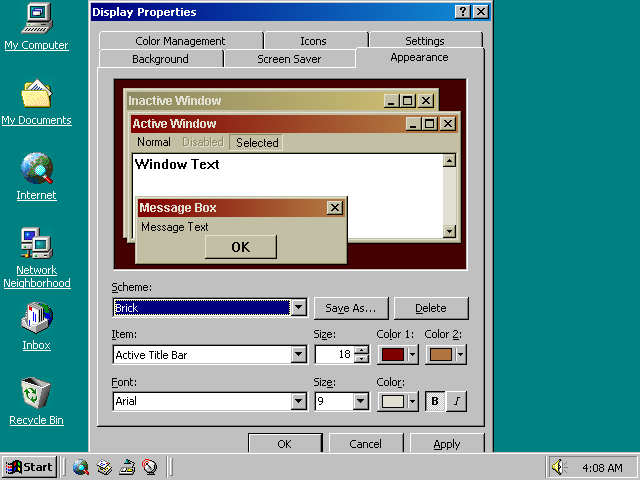The width and height of the screenshot is (640, 480).
Task: Expand the Item dropdown list
Action: (299, 354)
